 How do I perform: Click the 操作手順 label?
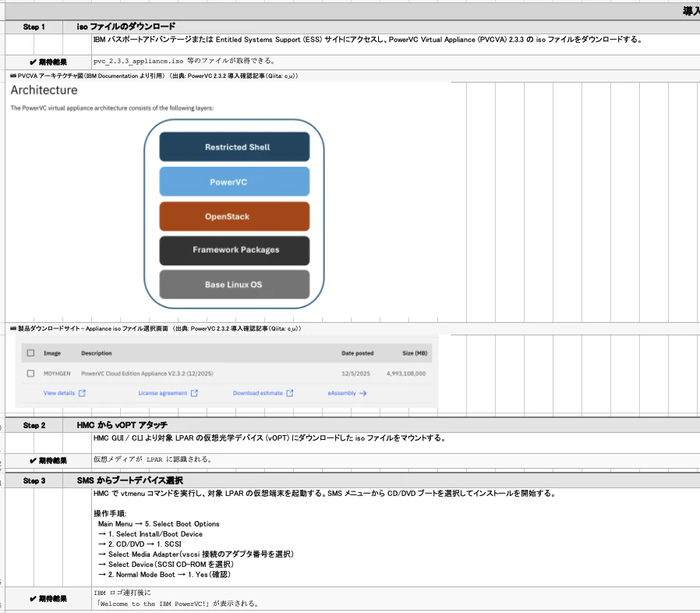click(110, 514)
